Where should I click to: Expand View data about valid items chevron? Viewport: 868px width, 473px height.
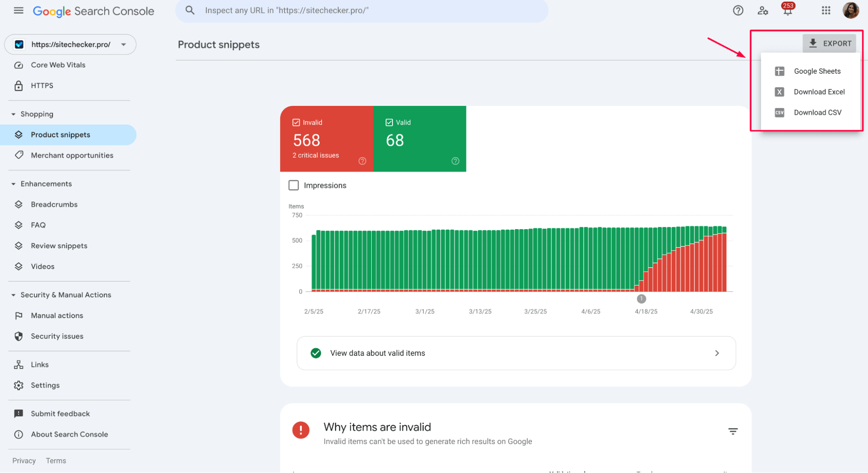tap(717, 353)
